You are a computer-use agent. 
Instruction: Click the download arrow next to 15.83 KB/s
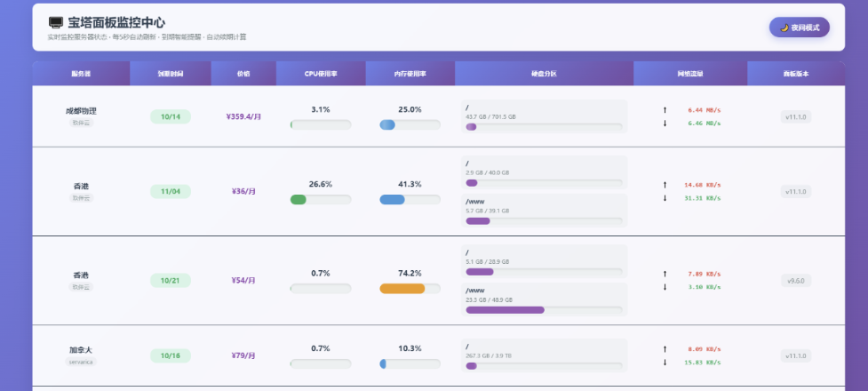click(665, 362)
